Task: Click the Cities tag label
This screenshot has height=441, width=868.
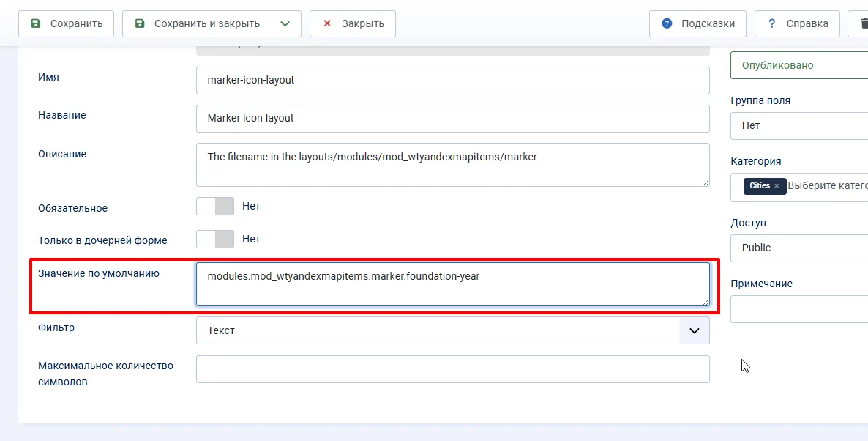Action: tap(760, 186)
